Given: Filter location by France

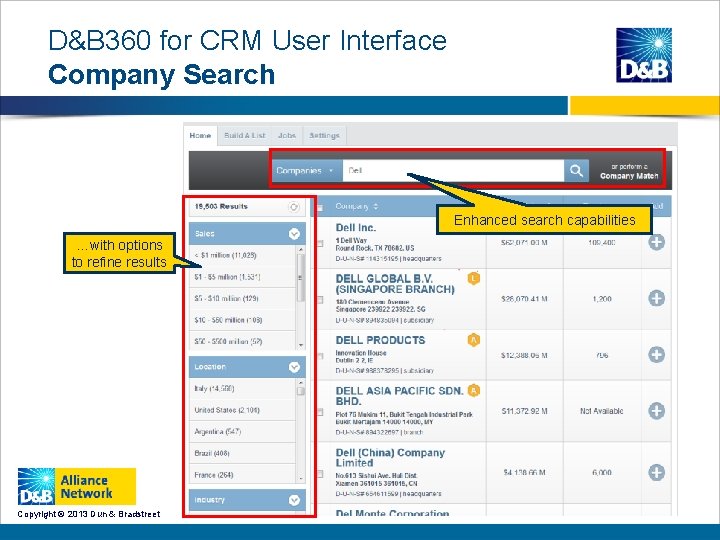Looking at the screenshot, I should click(242, 475).
